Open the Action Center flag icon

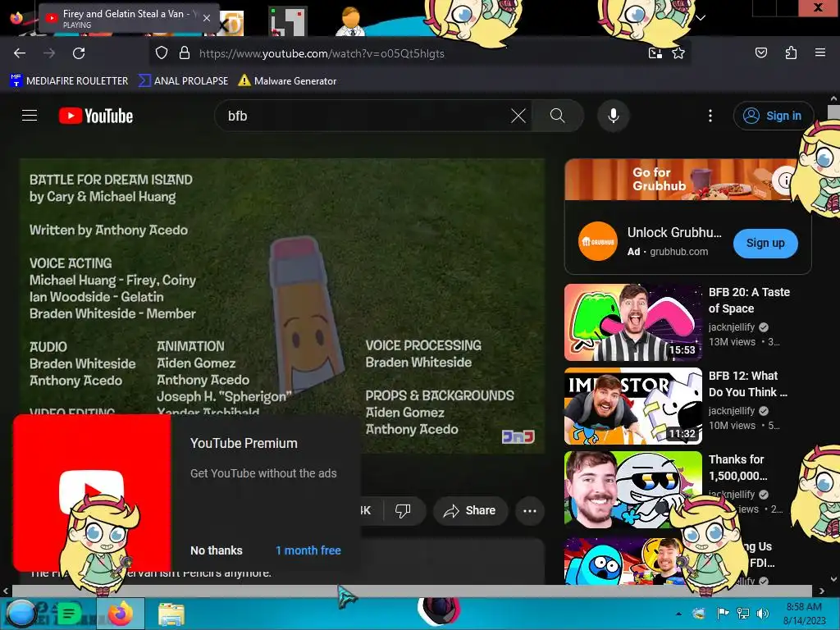coord(723,614)
